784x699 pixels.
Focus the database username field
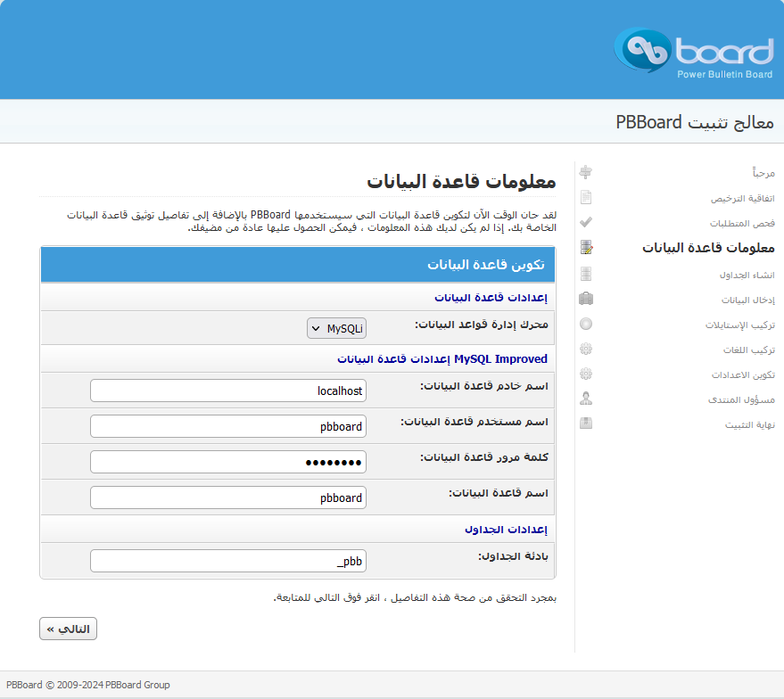228,426
